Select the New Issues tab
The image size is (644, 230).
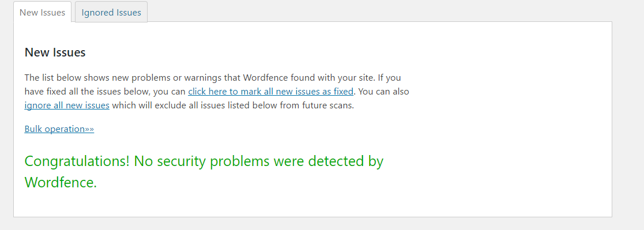tap(42, 12)
